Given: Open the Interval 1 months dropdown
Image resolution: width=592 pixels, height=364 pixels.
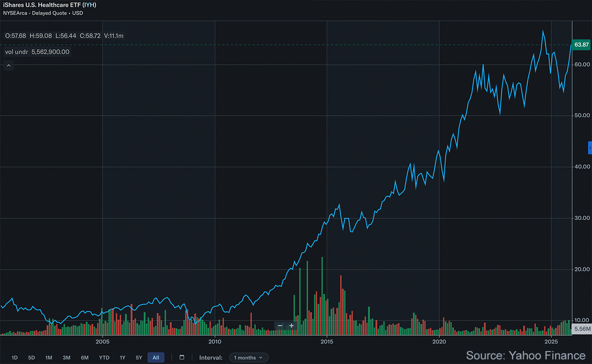Looking at the screenshot, I should pos(249,358).
